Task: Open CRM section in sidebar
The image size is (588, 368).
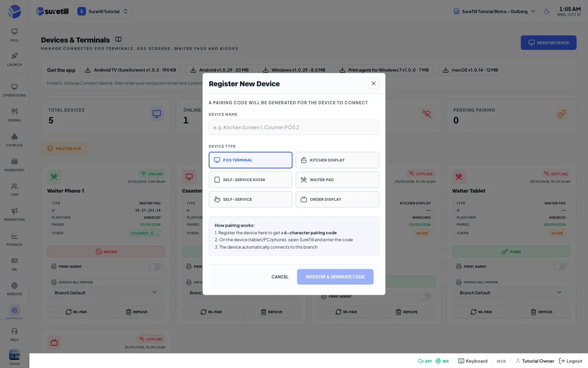Action: [x=14, y=189]
